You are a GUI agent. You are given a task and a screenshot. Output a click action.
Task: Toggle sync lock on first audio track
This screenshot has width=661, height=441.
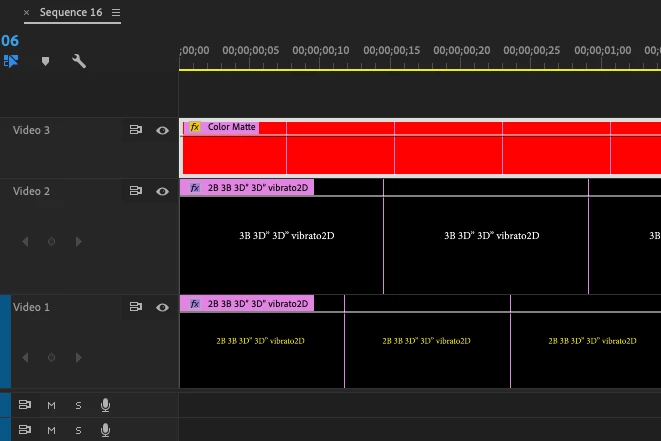point(25,405)
